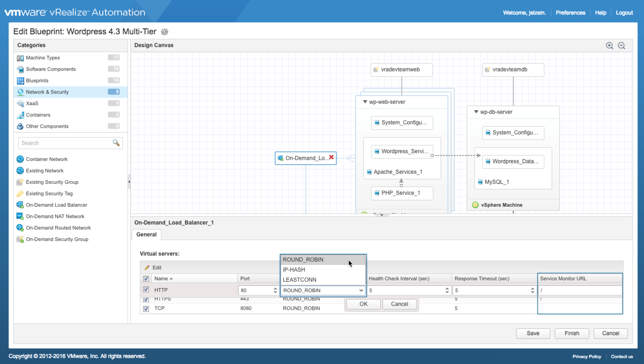This screenshot has height=364, width=644.
Task: Select the vradevteamdb canvas node
Action: (x=513, y=70)
